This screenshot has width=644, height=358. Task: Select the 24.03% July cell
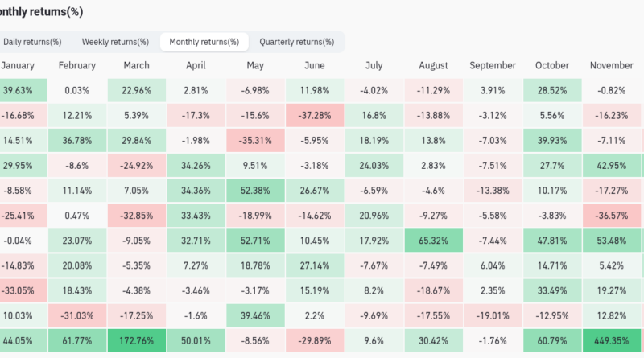(x=375, y=166)
